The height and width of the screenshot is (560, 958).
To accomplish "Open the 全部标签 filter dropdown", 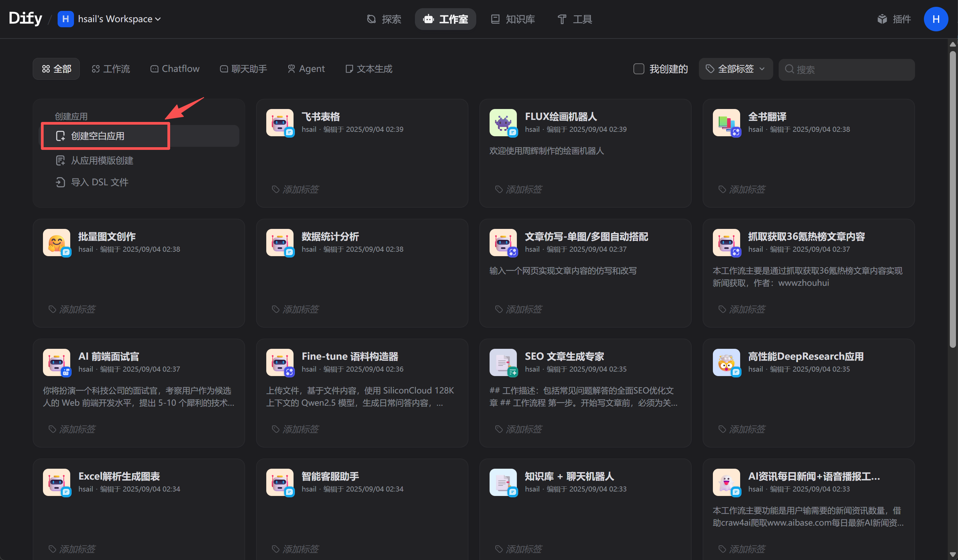I will click(735, 69).
